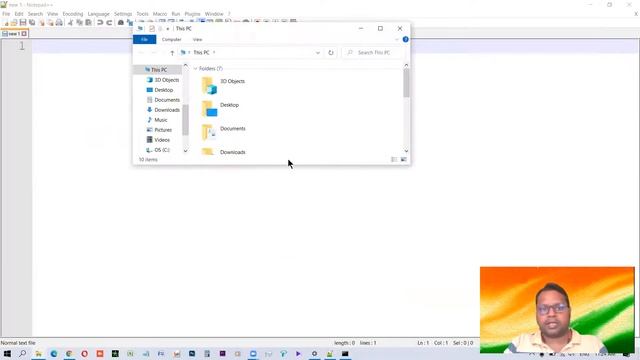
Task: Open the Encoding menu in Notepad++
Action: click(x=73, y=14)
